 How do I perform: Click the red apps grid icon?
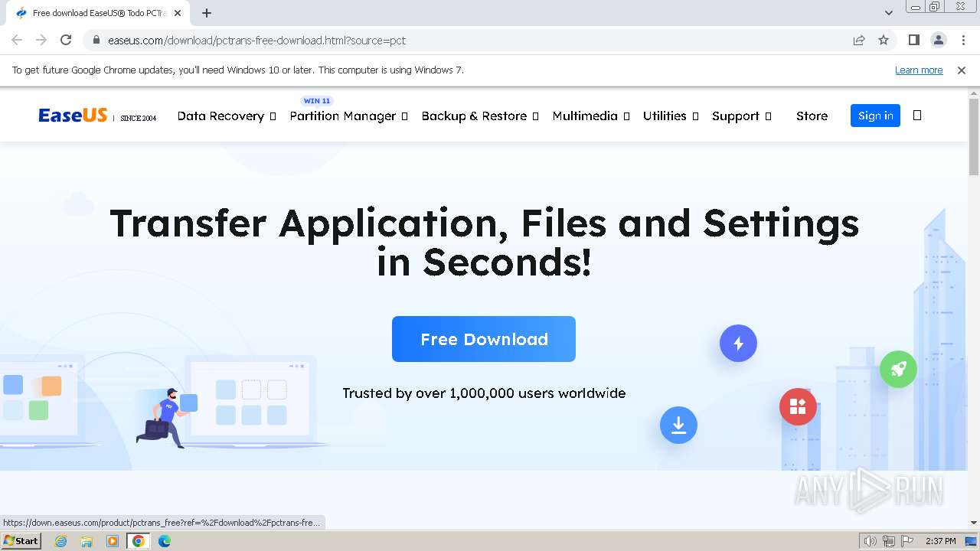pos(798,406)
